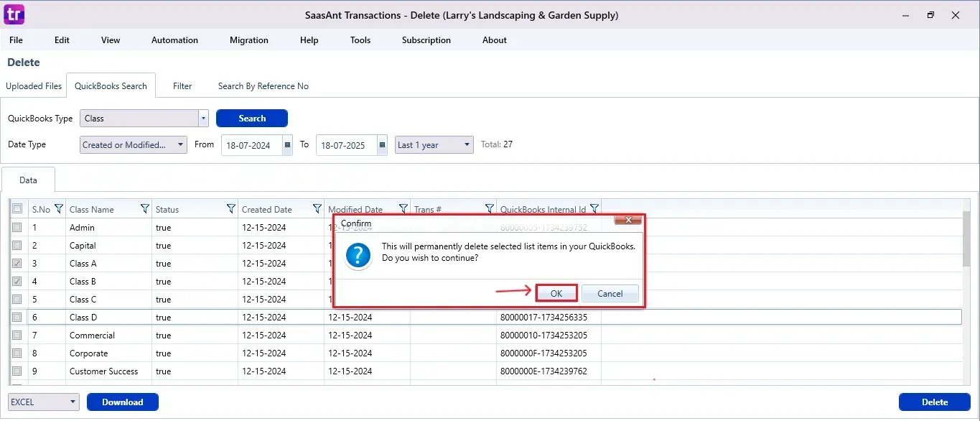This screenshot has height=421, width=980.
Task: Check the Class D row checkbox
Action: pyautogui.click(x=17, y=317)
